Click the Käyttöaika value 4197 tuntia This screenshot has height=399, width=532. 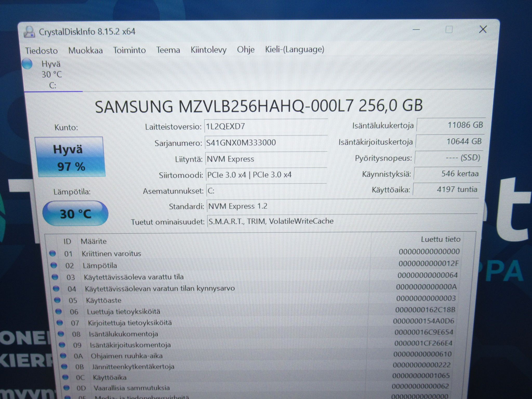[x=447, y=189]
